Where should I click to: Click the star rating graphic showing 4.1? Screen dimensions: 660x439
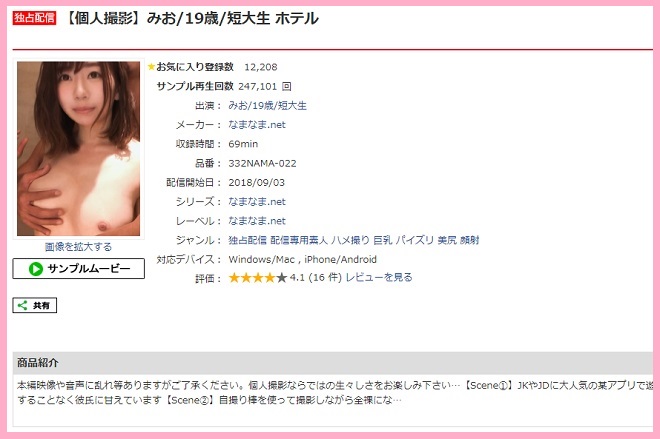click(258, 278)
